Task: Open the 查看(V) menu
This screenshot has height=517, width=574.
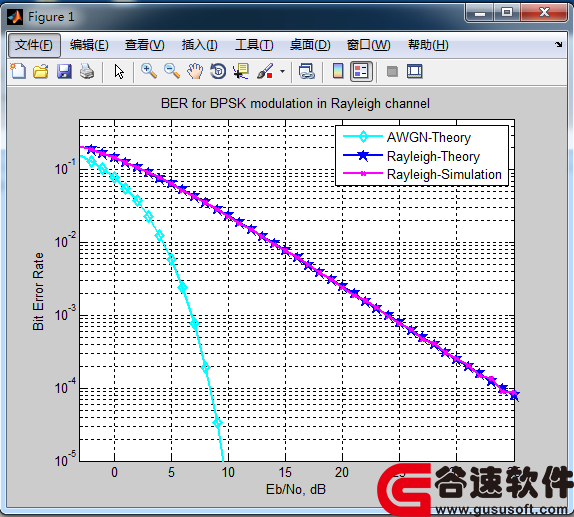Action: [144, 45]
